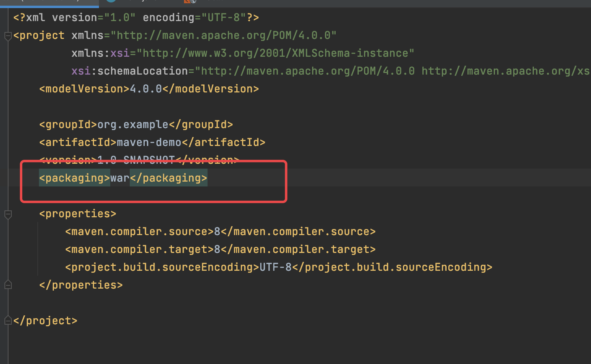Click the closing </modelVersion> tag
This screenshot has width=591, height=364.
(x=211, y=89)
